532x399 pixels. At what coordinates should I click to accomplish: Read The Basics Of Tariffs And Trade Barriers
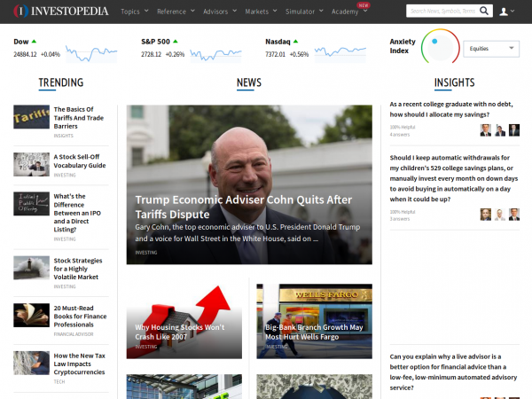pyautogui.click(x=79, y=118)
